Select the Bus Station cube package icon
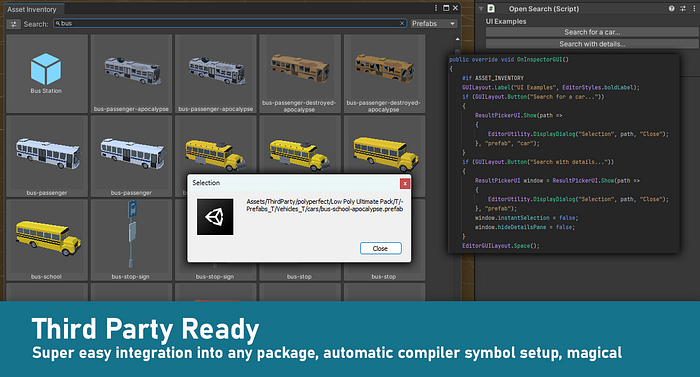Screen dimensions: 700x377 pyautogui.click(x=46, y=69)
